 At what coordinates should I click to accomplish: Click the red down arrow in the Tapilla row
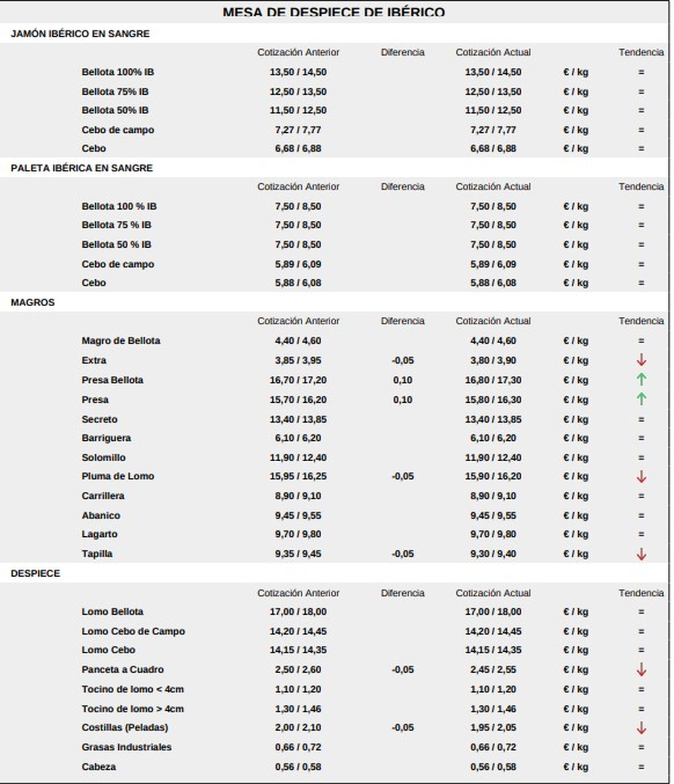641,554
